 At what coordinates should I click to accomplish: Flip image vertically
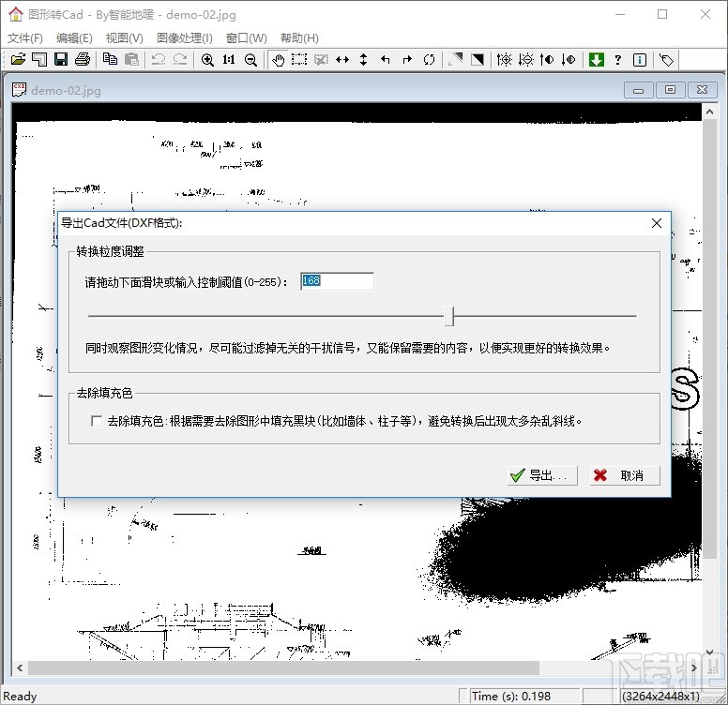pos(364,59)
